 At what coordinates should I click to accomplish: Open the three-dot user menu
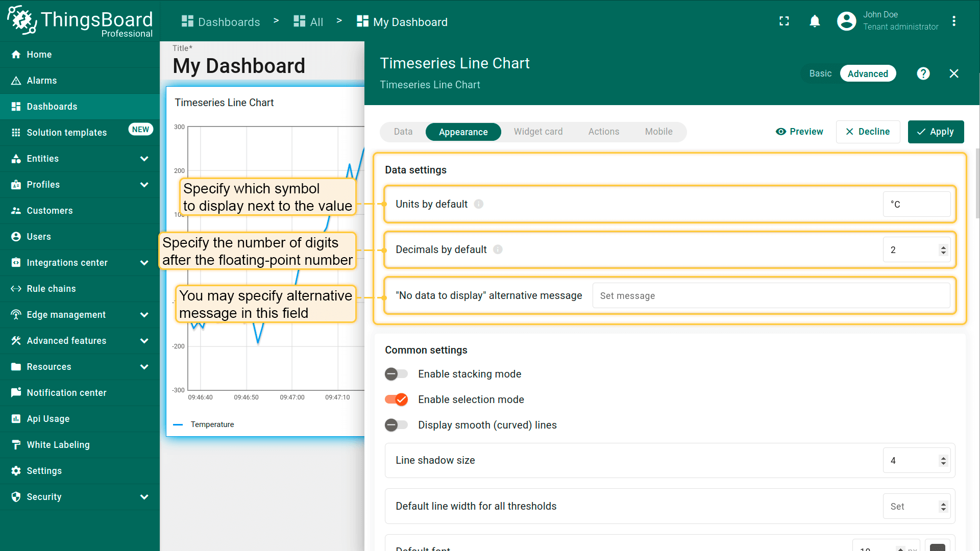(953, 21)
